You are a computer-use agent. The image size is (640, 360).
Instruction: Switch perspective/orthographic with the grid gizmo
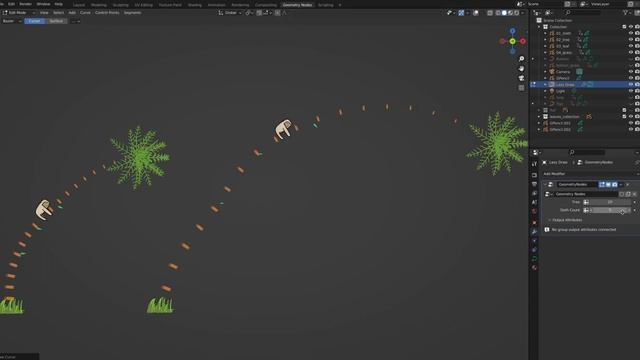pyautogui.click(x=521, y=88)
